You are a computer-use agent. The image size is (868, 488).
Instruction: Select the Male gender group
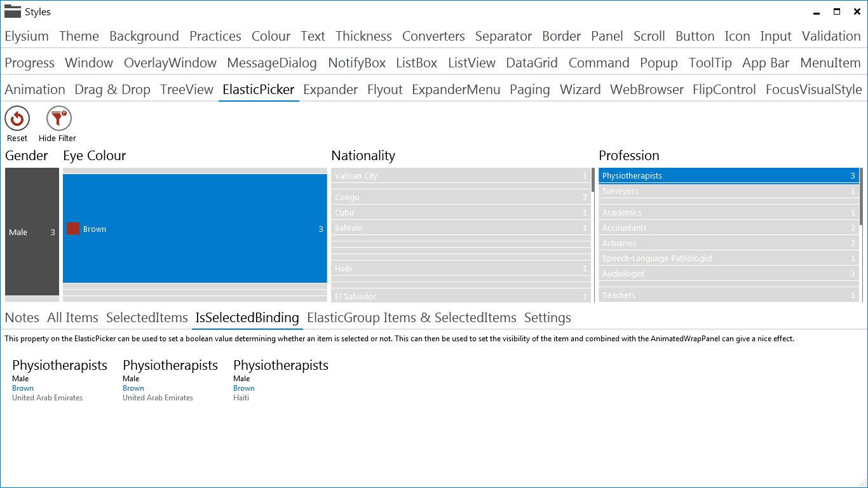point(32,232)
